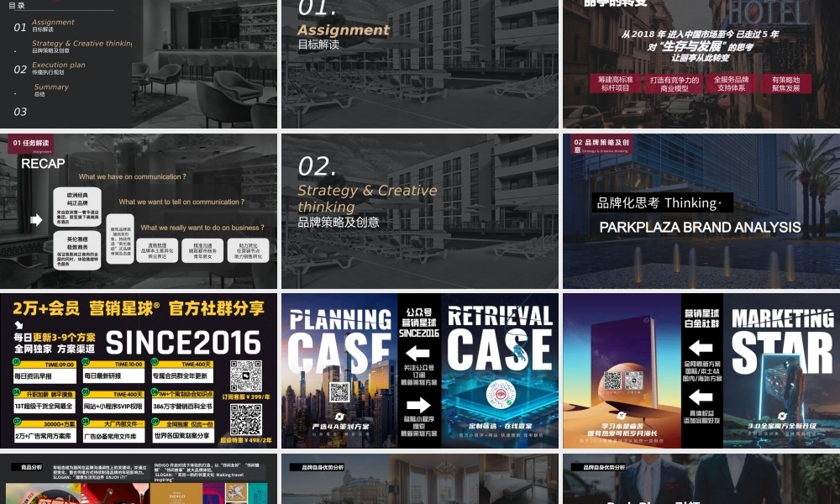Click the lower QR code on the SINCE2016 poster
The image size is (840, 504).
pos(246,418)
